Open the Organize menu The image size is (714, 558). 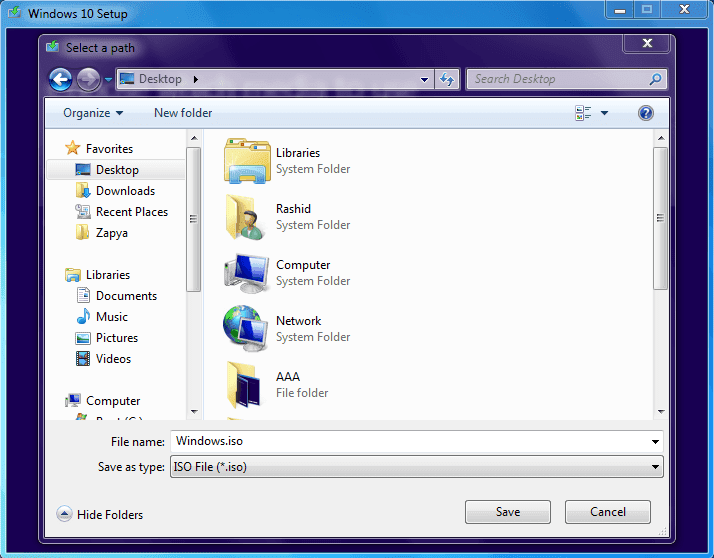(93, 113)
